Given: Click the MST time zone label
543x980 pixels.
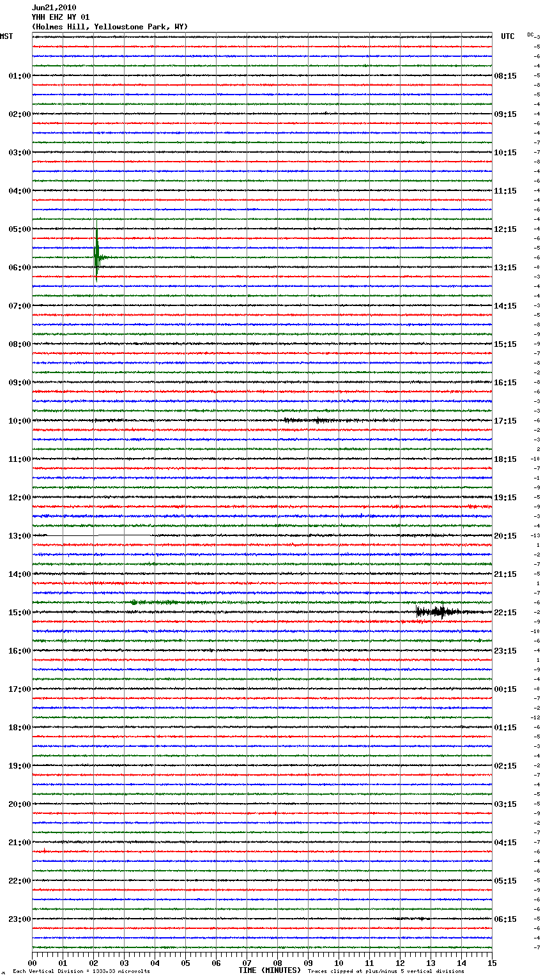Looking at the screenshot, I should pos(6,36).
